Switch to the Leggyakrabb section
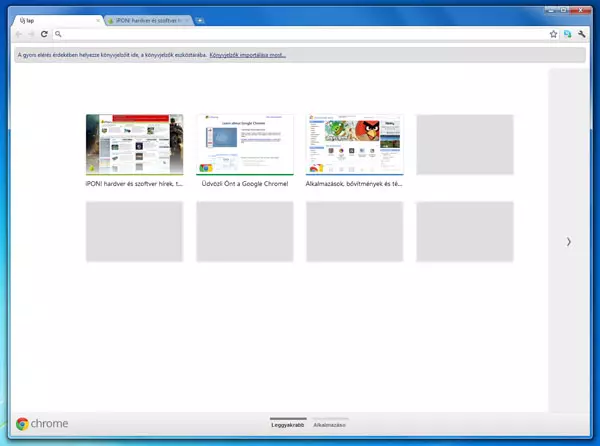Screen dimensions: 600x446 click(288, 425)
